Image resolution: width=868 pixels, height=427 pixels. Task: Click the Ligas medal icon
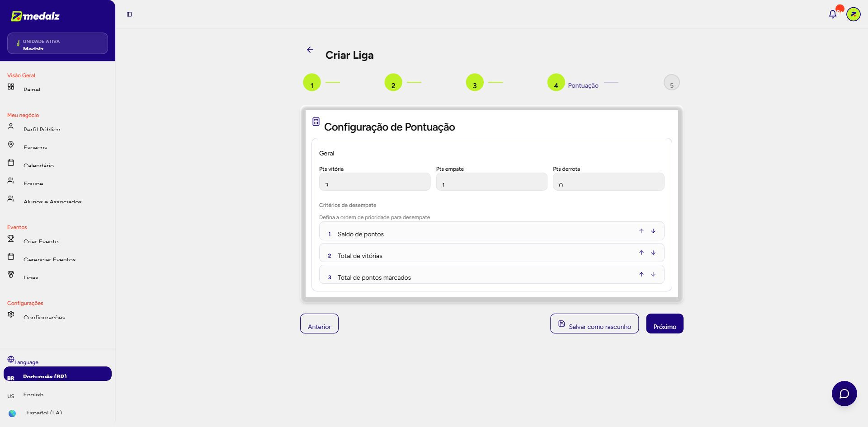tap(11, 275)
